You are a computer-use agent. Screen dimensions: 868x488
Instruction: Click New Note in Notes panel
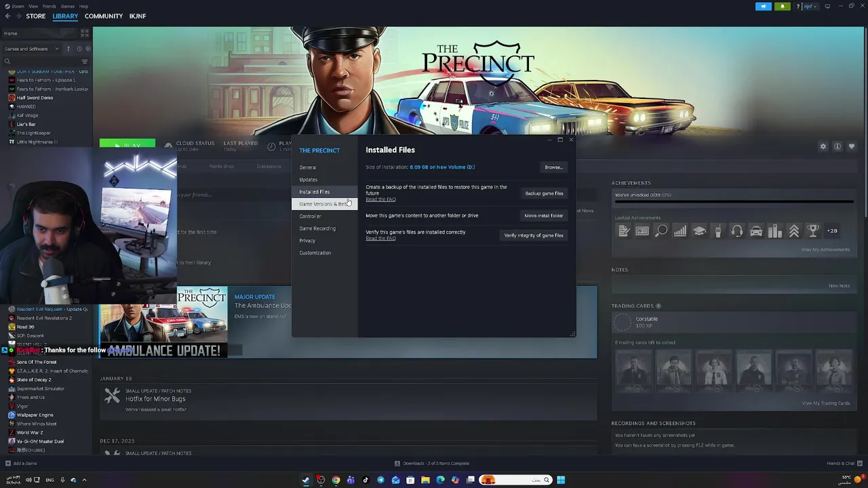[x=839, y=285]
